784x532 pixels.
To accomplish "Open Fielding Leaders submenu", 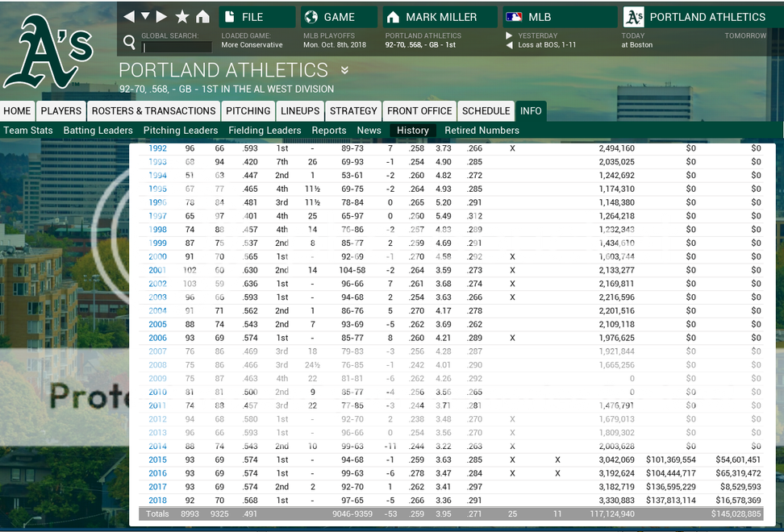I will click(x=265, y=131).
